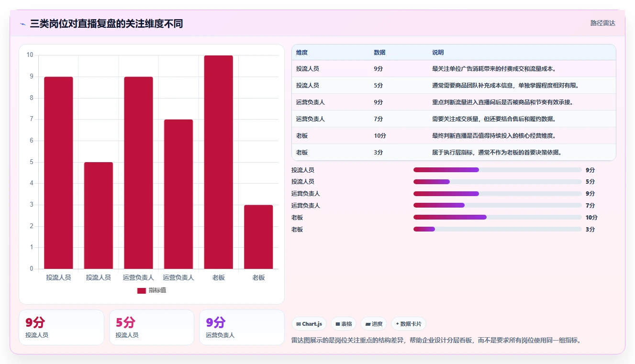Click the 维度 column header
635x364 pixels.
[302, 52]
